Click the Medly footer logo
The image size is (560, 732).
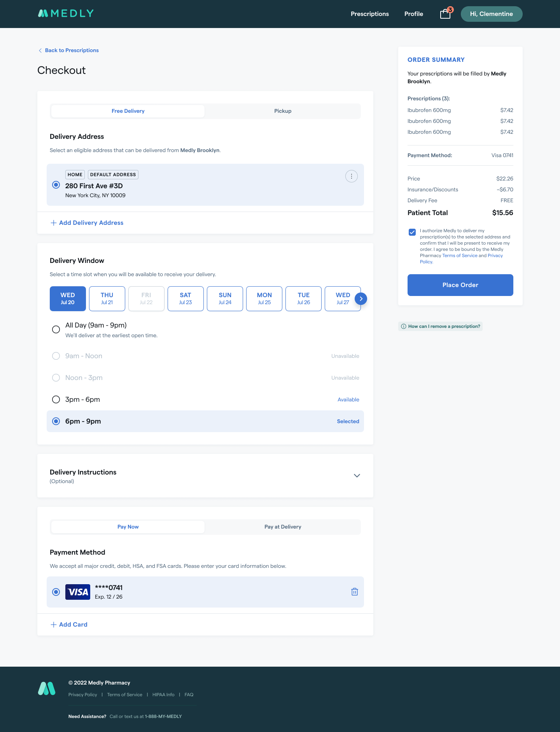(47, 688)
